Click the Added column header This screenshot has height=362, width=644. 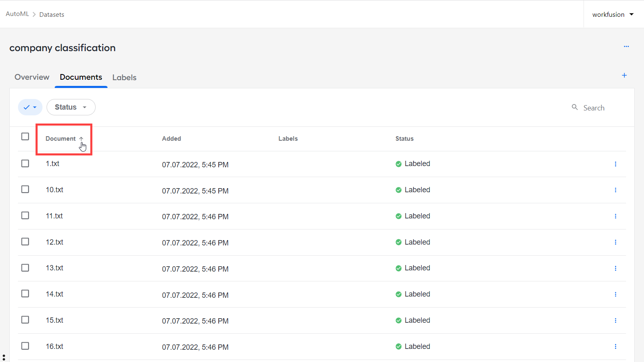pos(172,139)
